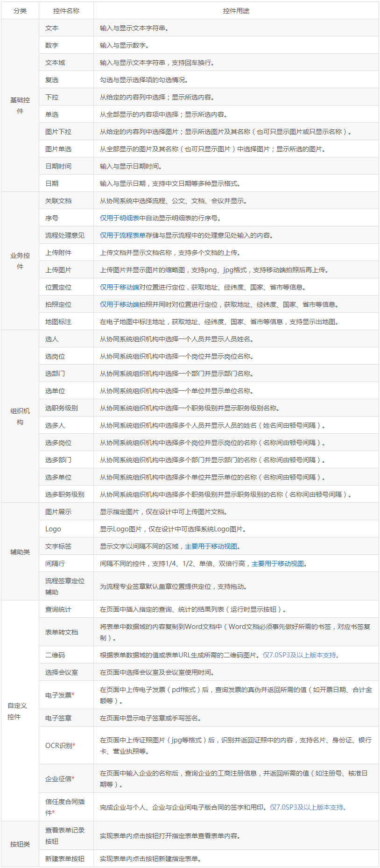This screenshot has width=380, height=868.
Task: Click the 'Logo' control name cell
Action: point(66,529)
